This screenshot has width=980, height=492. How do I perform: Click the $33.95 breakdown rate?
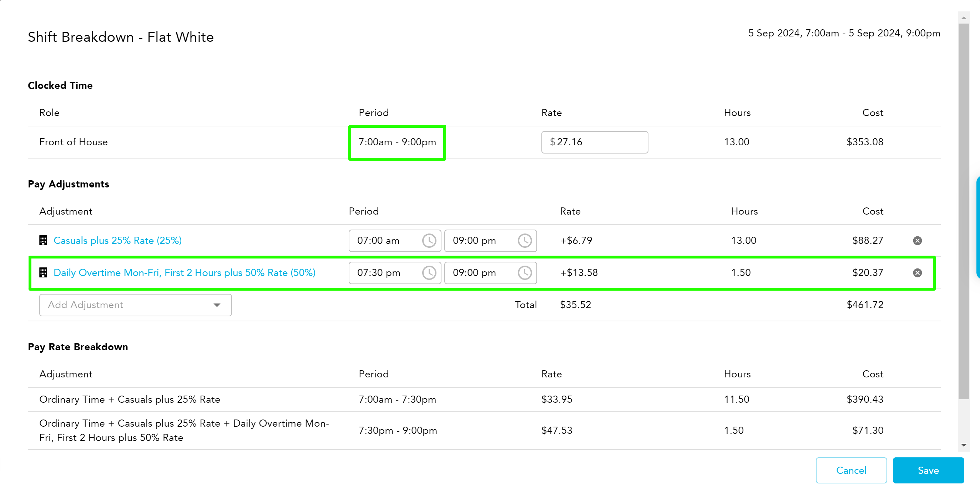coord(557,399)
